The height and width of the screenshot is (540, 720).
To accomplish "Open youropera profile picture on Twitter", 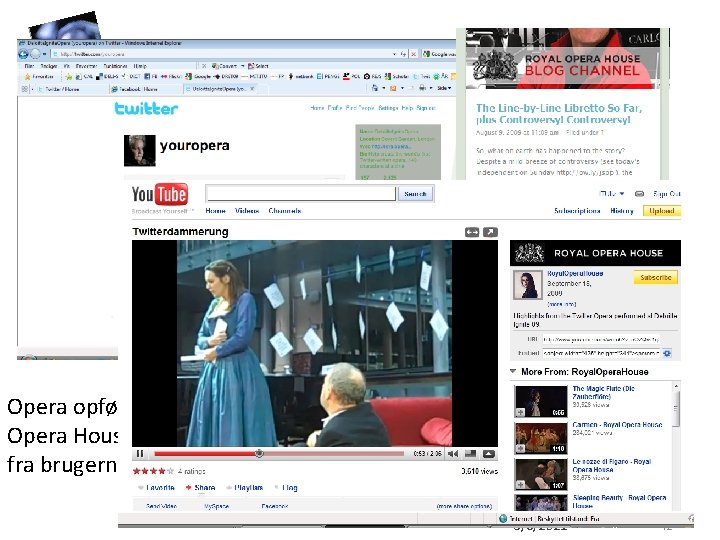I will tap(140, 150).
